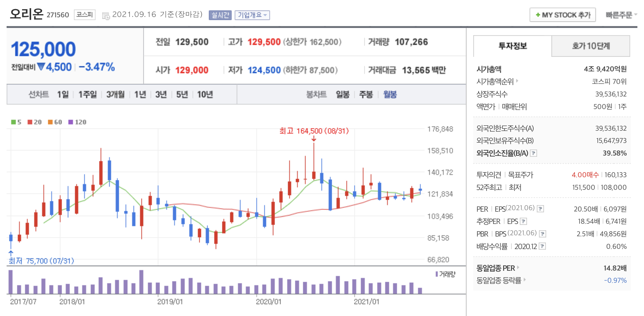This screenshot has width=644, height=316.
Task: Click the purple 120-day moving average legend
Action: tap(77, 122)
